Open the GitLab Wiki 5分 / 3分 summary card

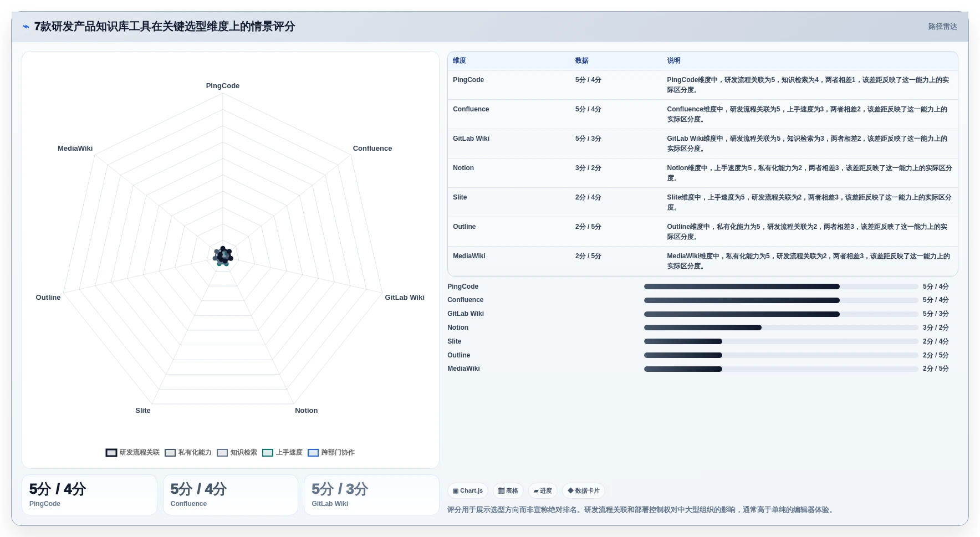tap(371, 495)
